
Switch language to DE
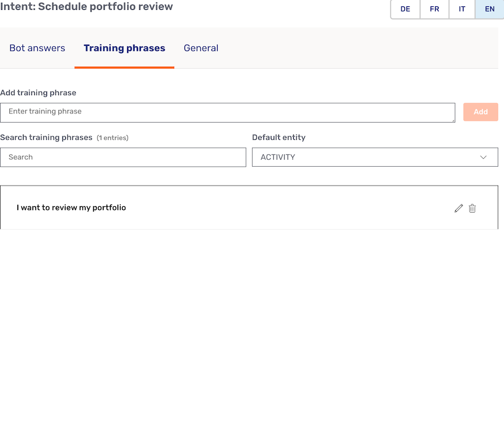(x=405, y=9)
